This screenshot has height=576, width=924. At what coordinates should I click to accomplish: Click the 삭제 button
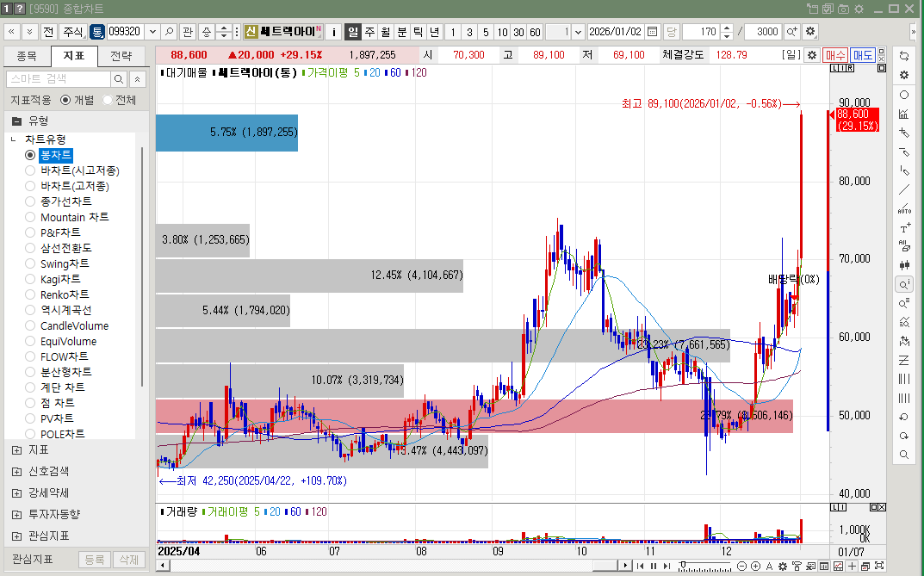pos(128,560)
